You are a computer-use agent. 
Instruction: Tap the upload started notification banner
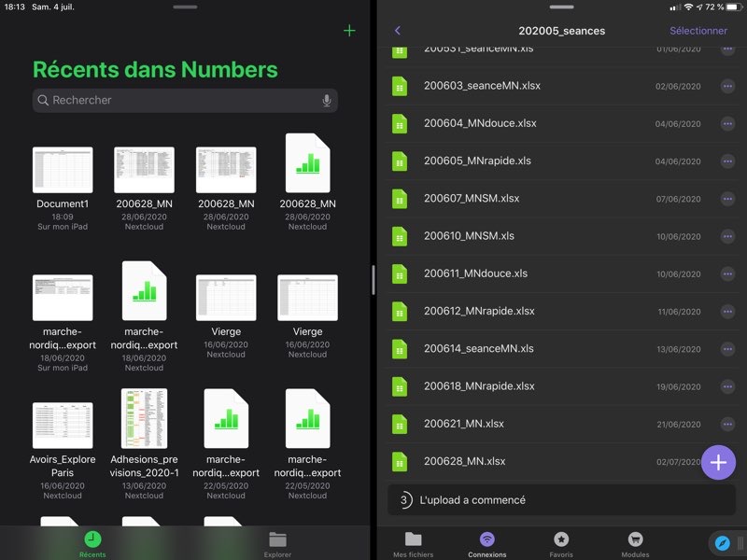pos(560,500)
